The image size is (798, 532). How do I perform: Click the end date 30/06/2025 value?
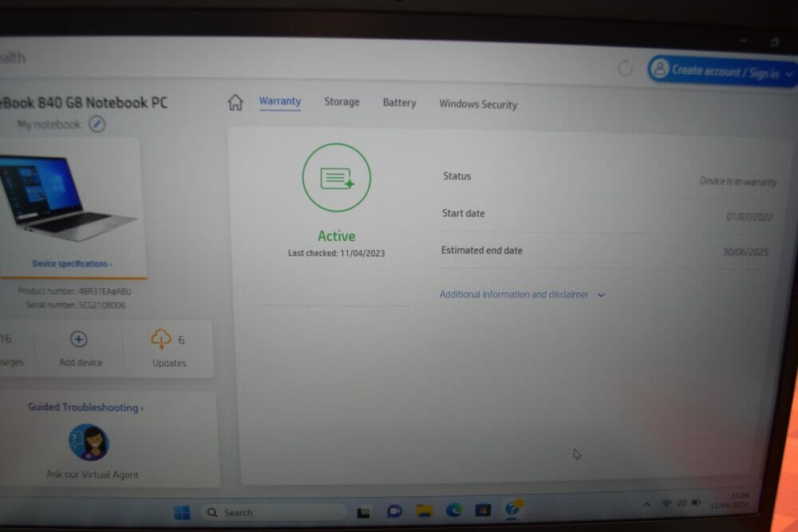(745, 252)
